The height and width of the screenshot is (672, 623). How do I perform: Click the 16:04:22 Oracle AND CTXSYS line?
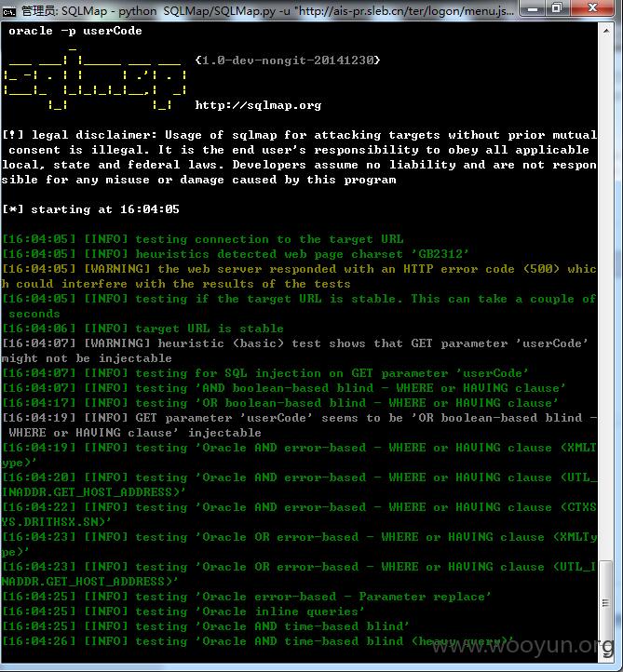[299, 515]
